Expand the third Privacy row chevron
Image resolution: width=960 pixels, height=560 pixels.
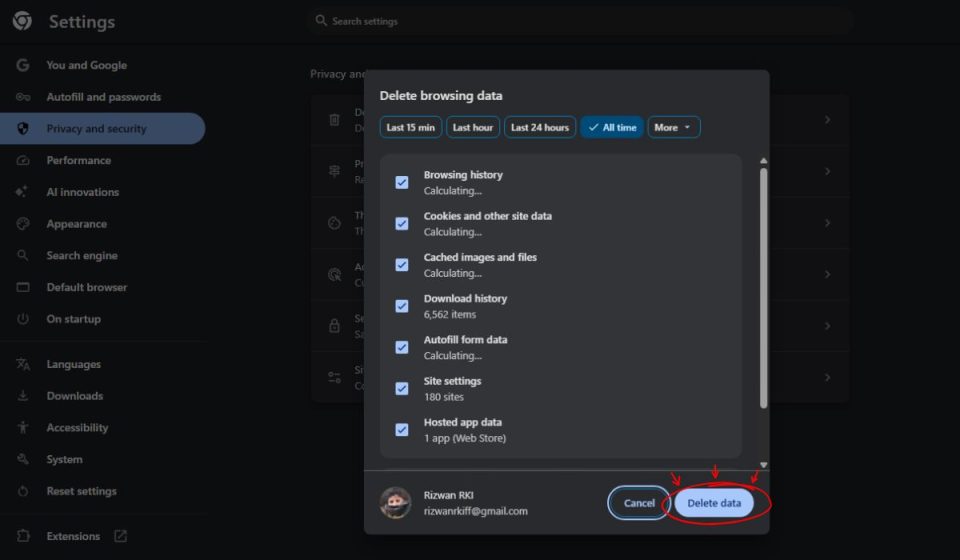point(827,223)
